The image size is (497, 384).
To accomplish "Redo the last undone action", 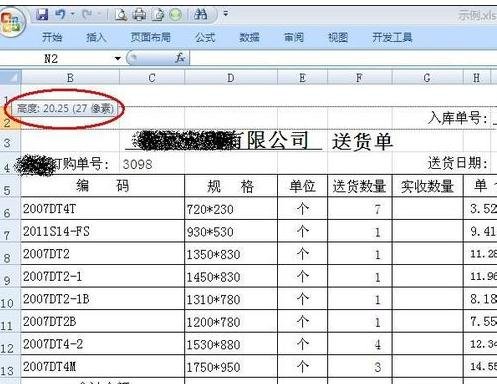I will tap(87, 14).
